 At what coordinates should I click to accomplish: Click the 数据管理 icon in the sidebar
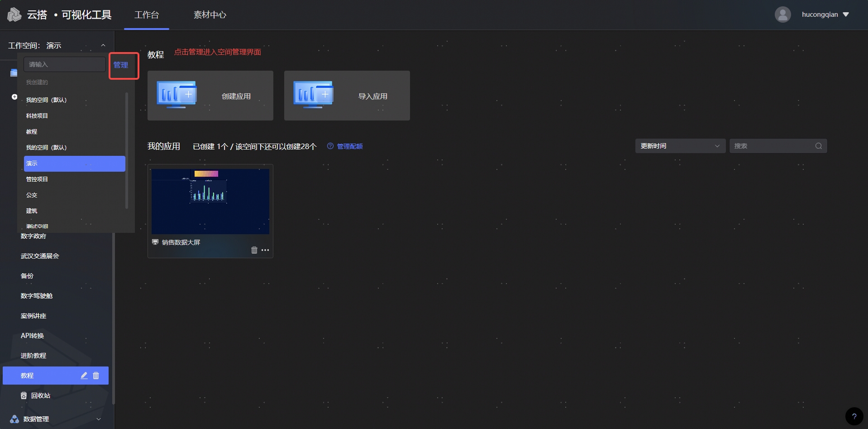(x=14, y=419)
